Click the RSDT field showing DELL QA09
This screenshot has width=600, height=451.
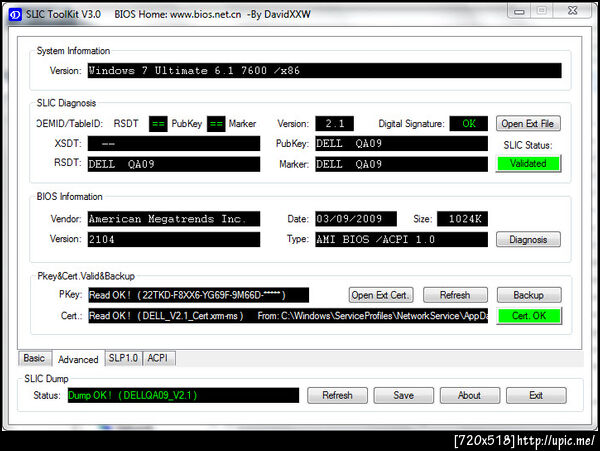174,164
